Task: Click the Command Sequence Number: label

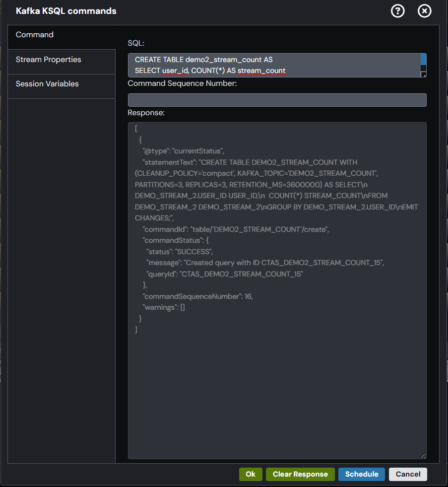Action: click(x=182, y=83)
